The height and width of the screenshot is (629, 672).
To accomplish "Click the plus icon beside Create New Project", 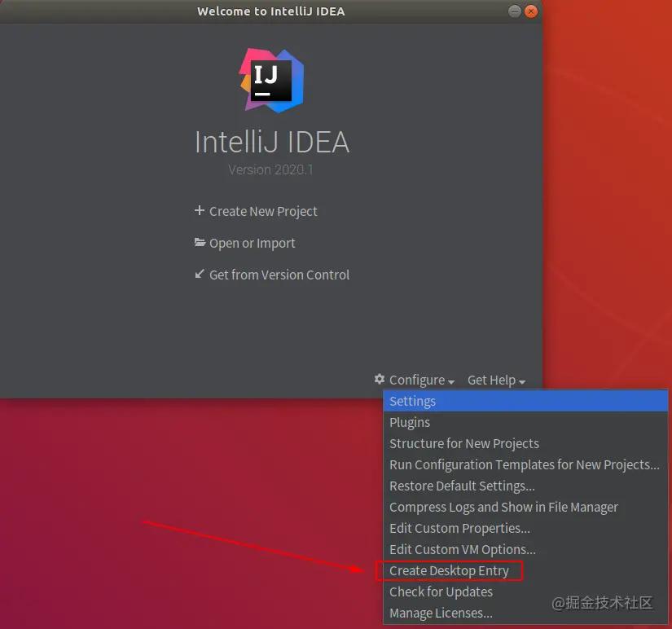I will (x=200, y=210).
